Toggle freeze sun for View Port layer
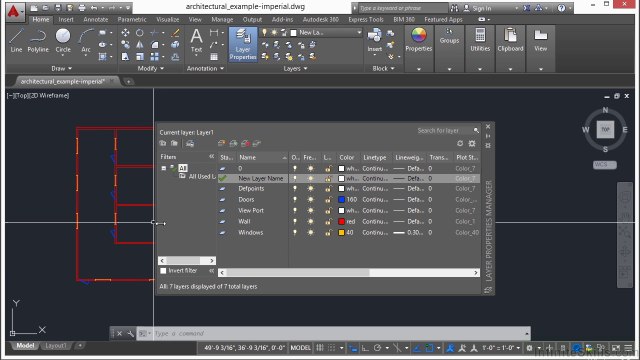The width and height of the screenshot is (640, 360). point(311,211)
